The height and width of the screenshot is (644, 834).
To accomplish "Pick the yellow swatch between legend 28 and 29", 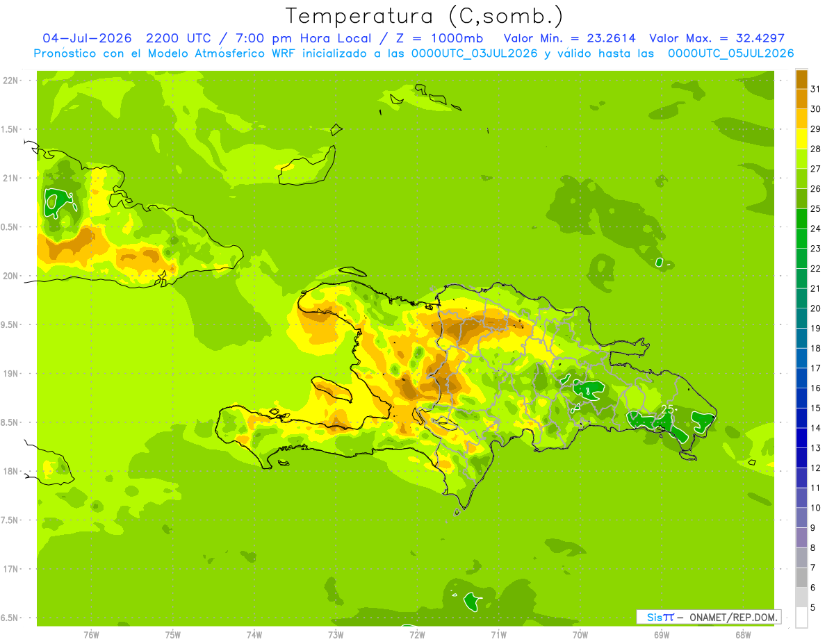I will [x=801, y=139].
